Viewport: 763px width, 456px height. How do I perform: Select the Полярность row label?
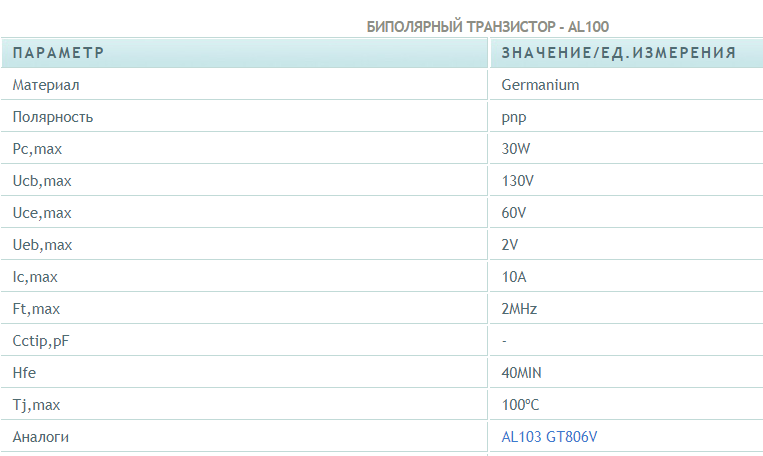coord(53,117)
